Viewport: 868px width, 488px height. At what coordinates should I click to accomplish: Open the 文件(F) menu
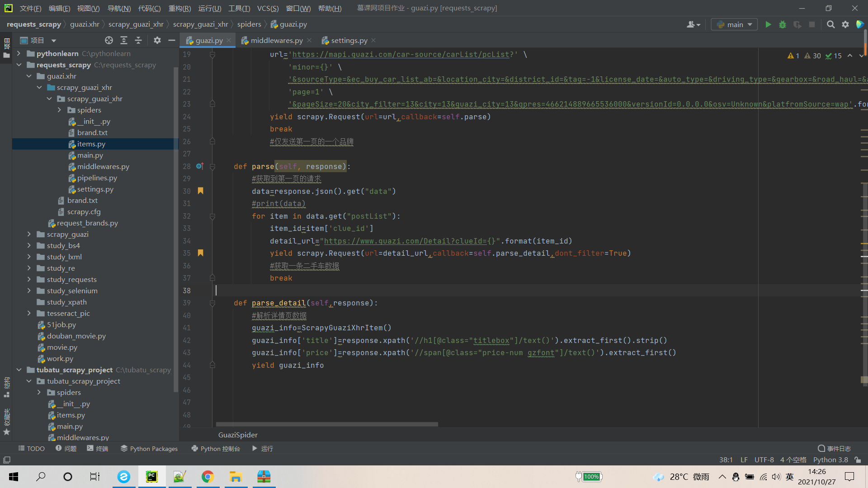[30, 8]
